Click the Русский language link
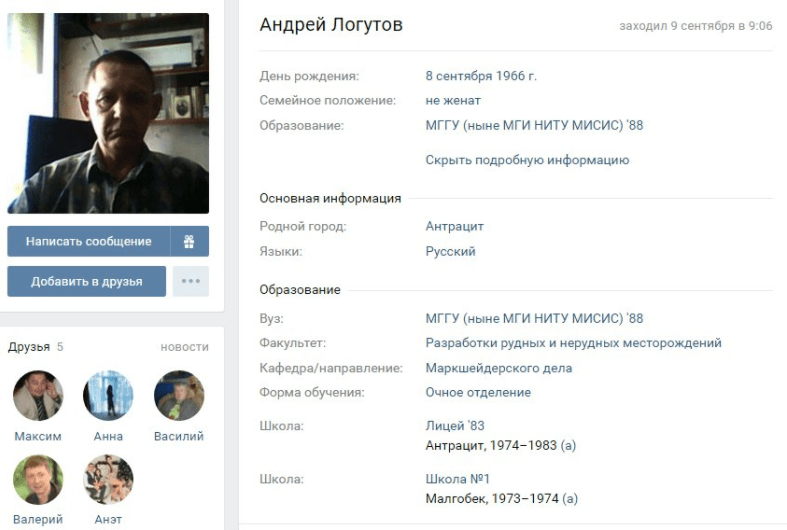The height and width of the screenshot is (530, 787). point(450,251)
